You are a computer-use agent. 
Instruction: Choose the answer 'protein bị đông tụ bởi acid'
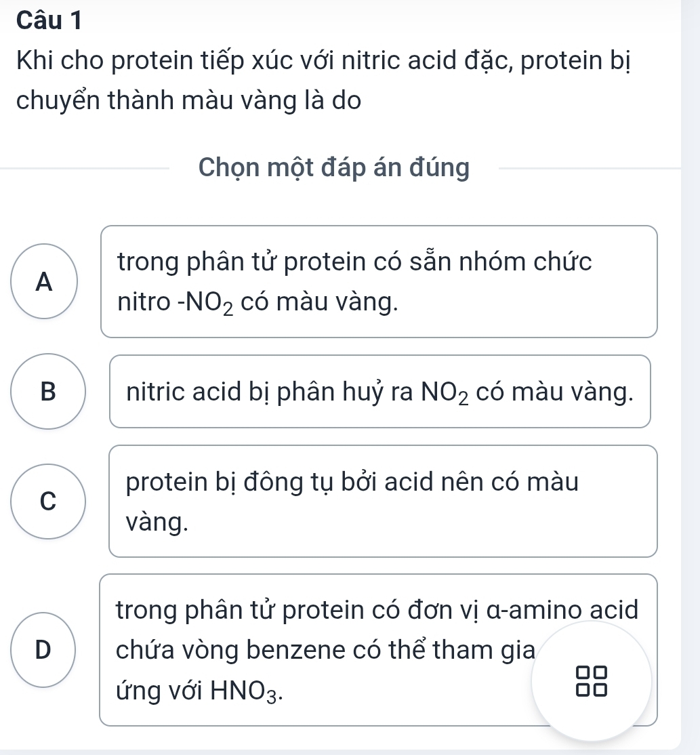tap(383, 502)
